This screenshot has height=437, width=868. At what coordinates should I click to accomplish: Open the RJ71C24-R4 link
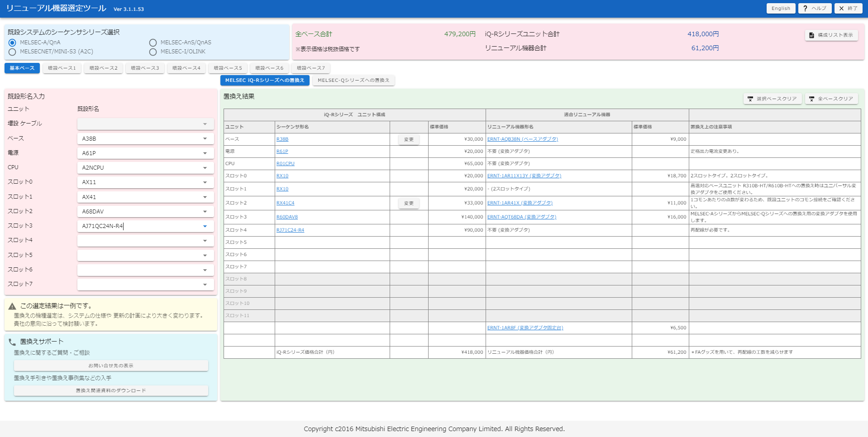click(x=291, y=230)
